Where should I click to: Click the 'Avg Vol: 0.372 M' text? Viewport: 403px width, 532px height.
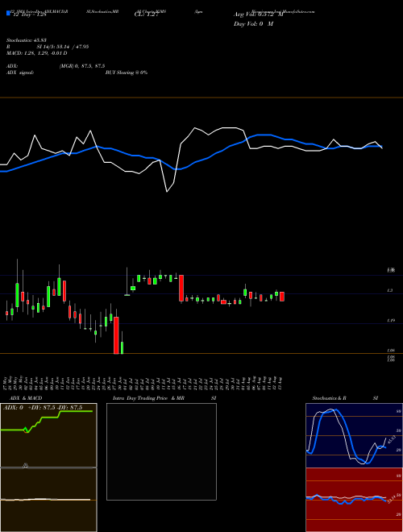click(x=258, y=15)
